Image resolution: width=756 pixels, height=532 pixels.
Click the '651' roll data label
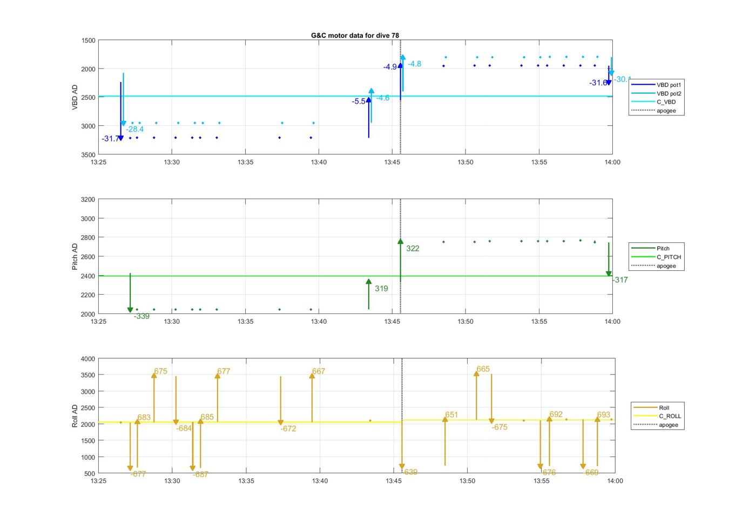(451, 415)
